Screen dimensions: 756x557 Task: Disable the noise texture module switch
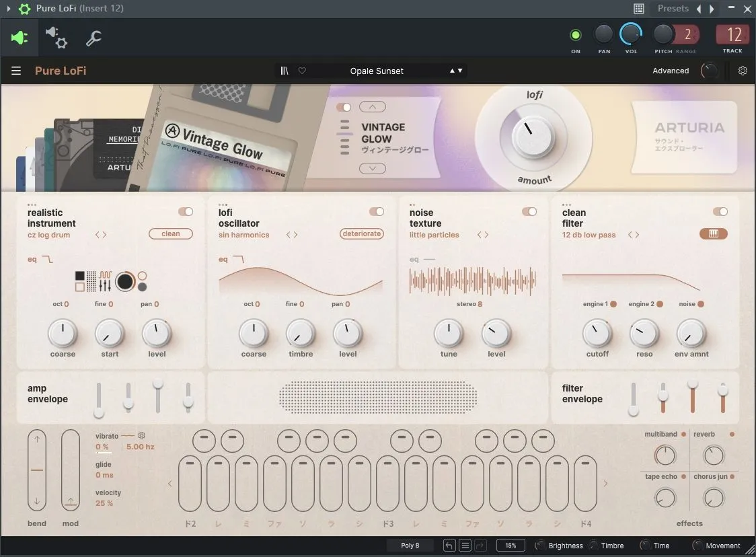pyautogui.click(x=529, y=212)
